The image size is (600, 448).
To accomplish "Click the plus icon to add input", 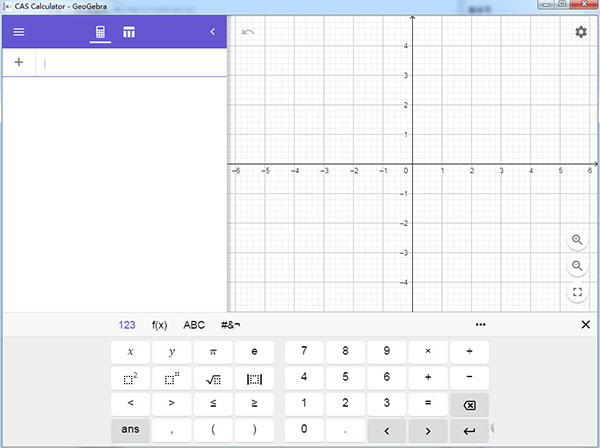I will [19, 62].
